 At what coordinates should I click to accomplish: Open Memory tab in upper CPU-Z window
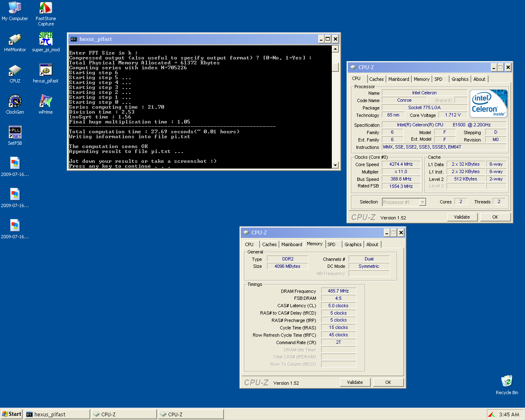pyautogui.click(x=422, y=79)
